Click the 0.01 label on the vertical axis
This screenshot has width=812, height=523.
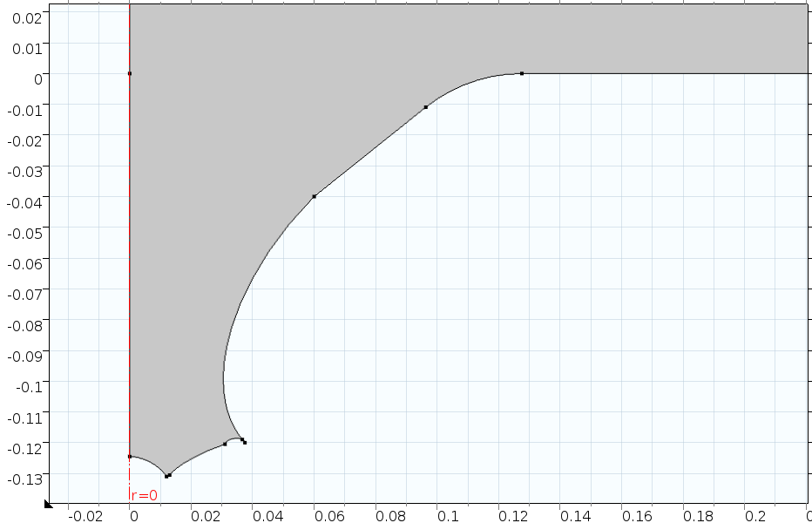[27, 49]
